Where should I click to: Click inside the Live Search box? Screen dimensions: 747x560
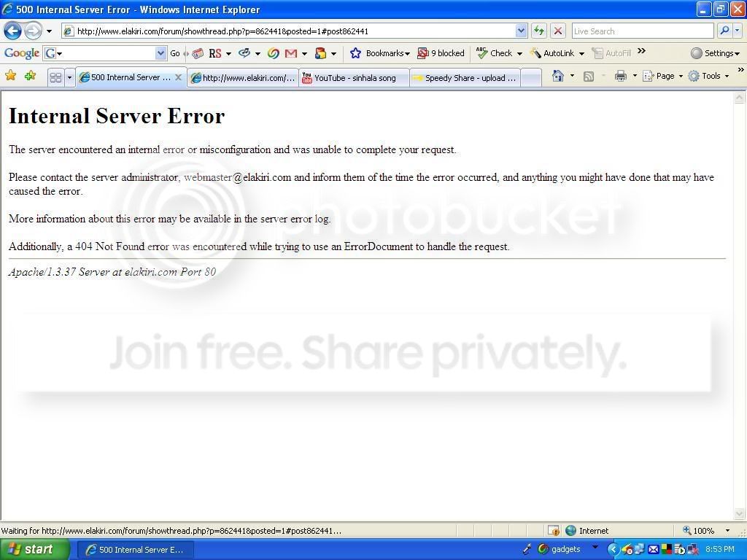coord(643,31)
